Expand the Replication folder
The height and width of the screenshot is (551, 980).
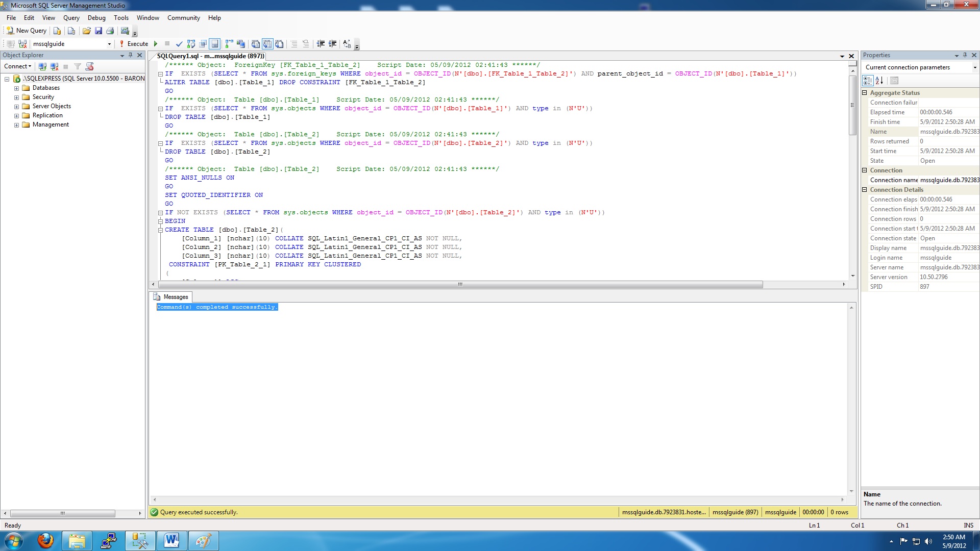pos(16,116)
